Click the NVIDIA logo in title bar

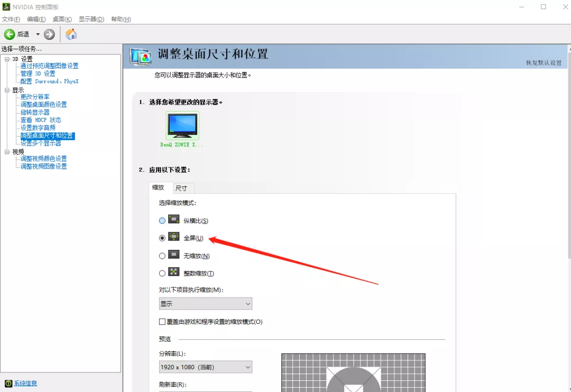(6, 6)
